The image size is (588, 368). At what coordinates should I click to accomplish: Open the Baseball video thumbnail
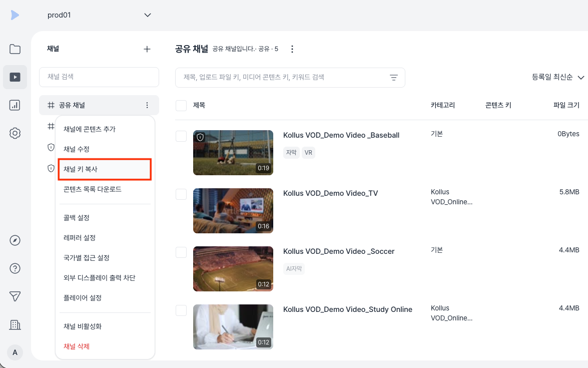(233, 153)
